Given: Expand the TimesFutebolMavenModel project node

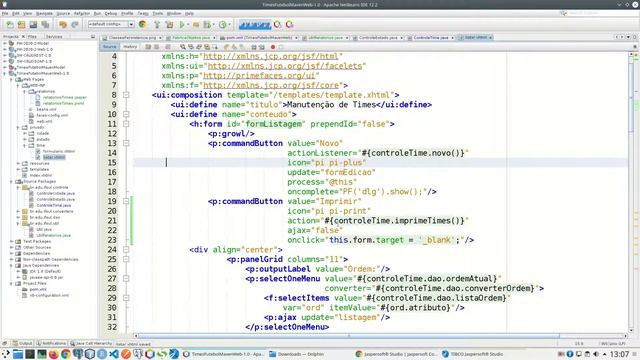Looking at the screenshot, I should pos(5,67).
